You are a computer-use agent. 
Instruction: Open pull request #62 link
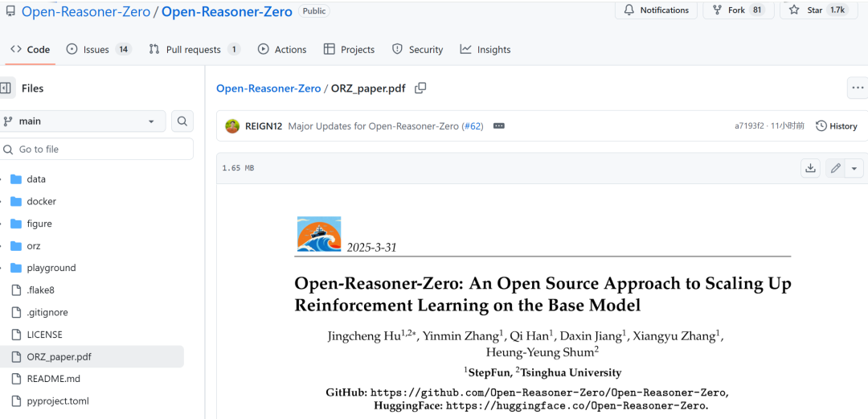(x=473, y=125)
